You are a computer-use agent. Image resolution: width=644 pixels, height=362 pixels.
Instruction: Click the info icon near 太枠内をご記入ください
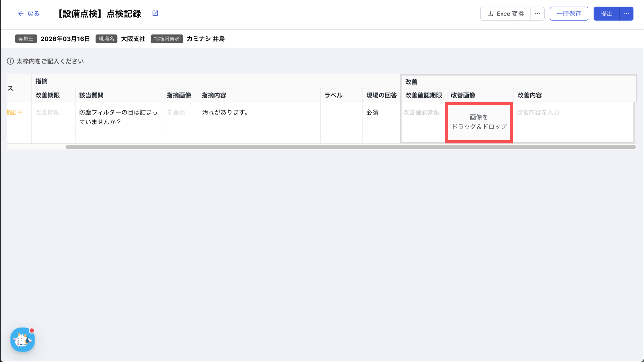point(10,61)
